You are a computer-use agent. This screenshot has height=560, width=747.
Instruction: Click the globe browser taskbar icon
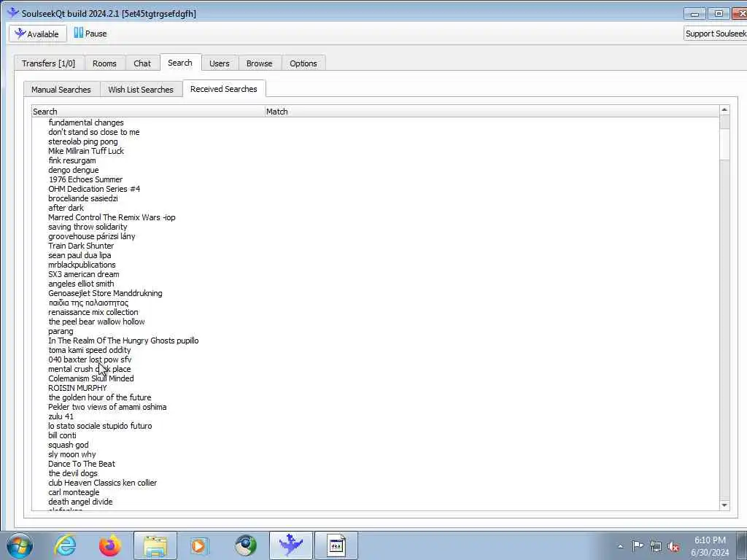click(x=245, y=545)
